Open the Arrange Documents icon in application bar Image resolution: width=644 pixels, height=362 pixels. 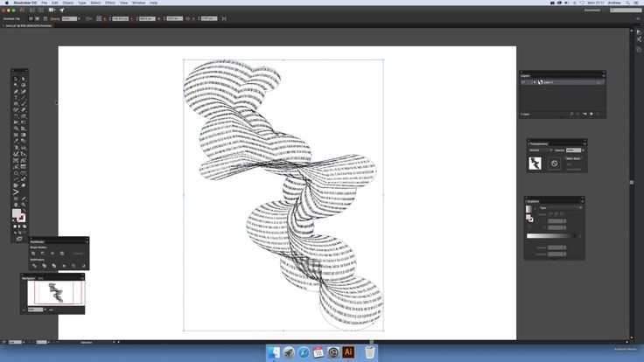click(52, 10)
